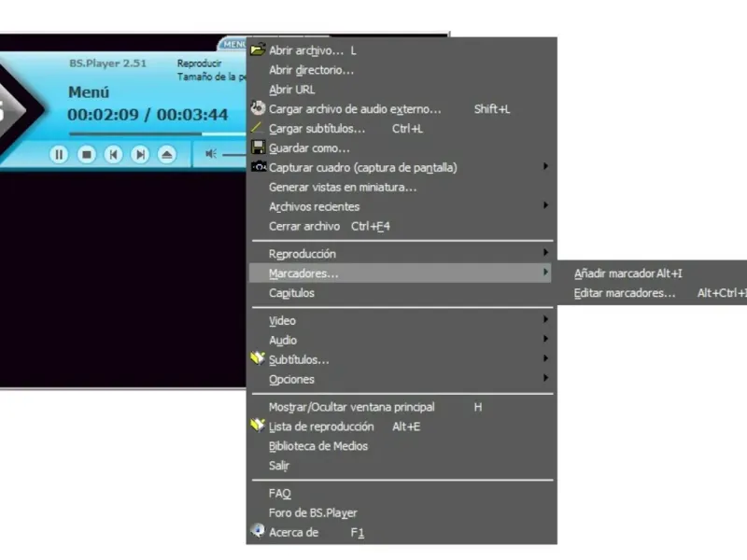Skip to the previous track button
The image size is (747, 560).
point(113,154)
